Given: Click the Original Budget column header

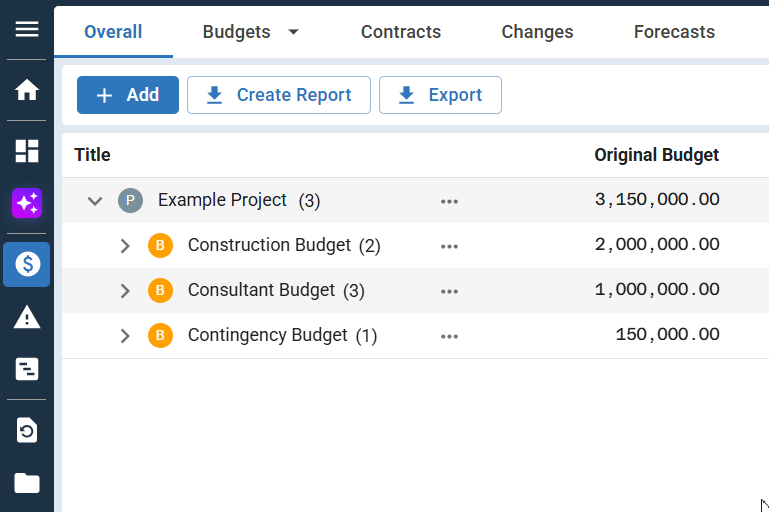Looking at the screenshot, I should tap(656, 155).
